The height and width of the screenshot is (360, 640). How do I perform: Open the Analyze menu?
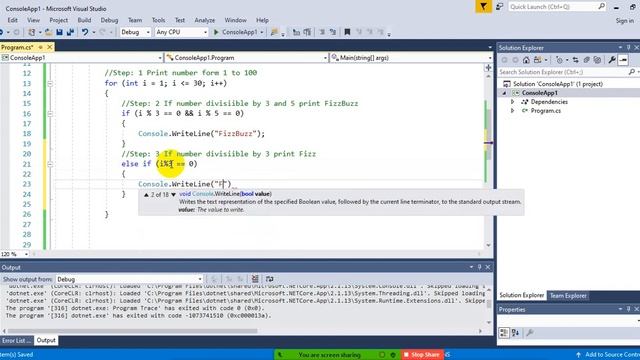[x=204, y=20]
